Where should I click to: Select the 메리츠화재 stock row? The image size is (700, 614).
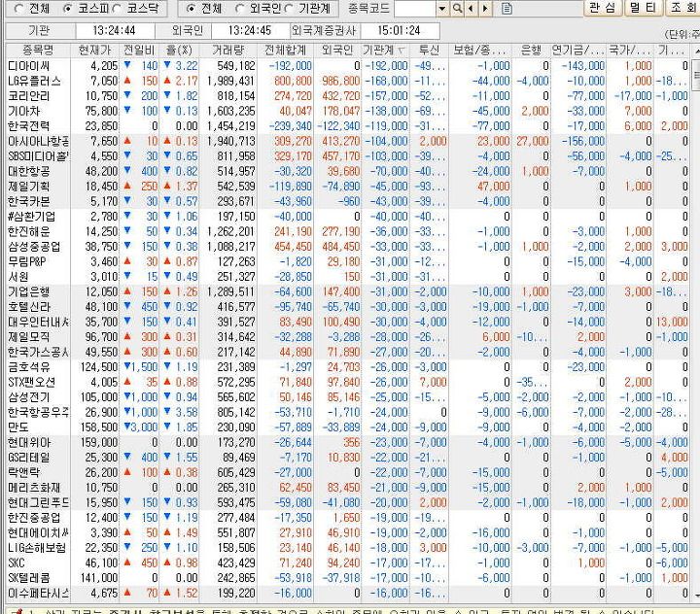348,488
